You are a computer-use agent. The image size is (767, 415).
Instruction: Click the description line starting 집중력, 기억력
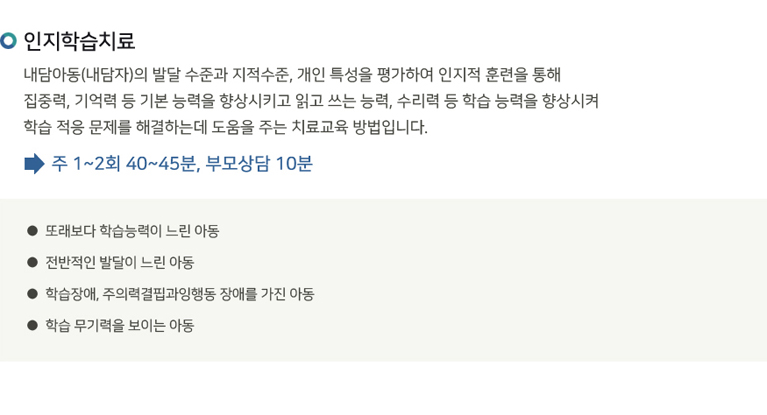(311, 101)
